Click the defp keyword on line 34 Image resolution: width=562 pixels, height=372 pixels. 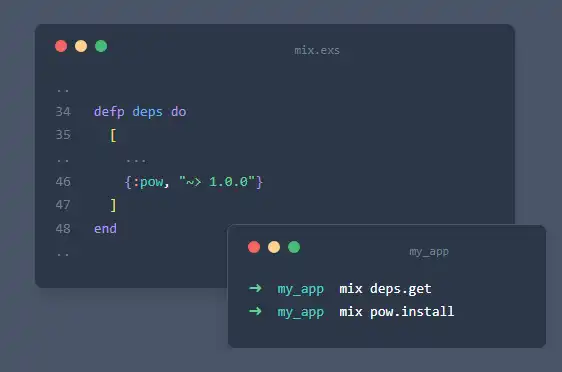pos(109,112)
